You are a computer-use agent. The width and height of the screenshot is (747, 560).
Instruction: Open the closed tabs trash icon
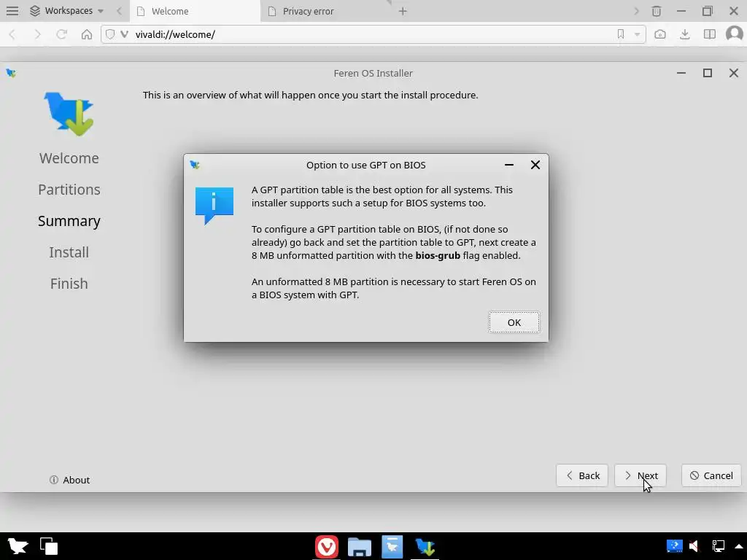pos(657,11)
